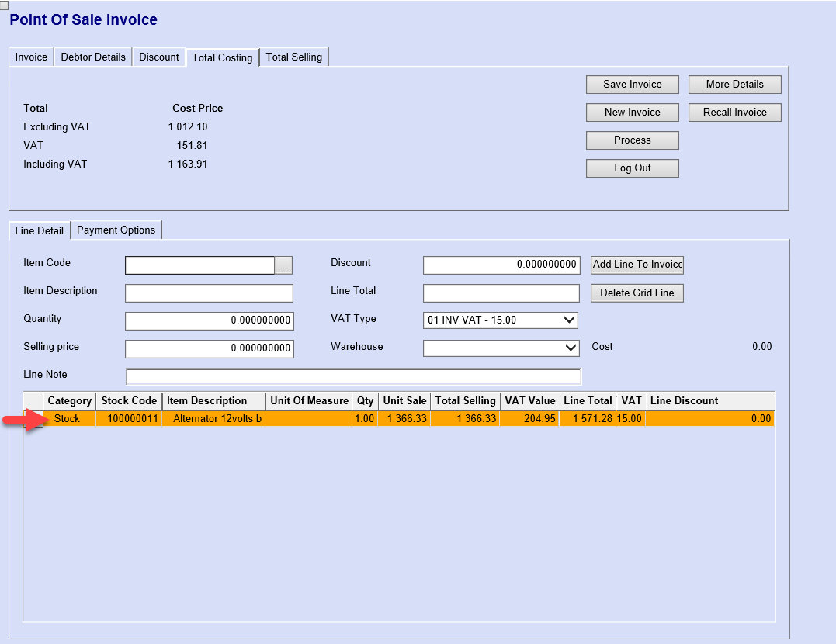
Task: Open the Debtor Details tab
Action: (x=93, y=57)
